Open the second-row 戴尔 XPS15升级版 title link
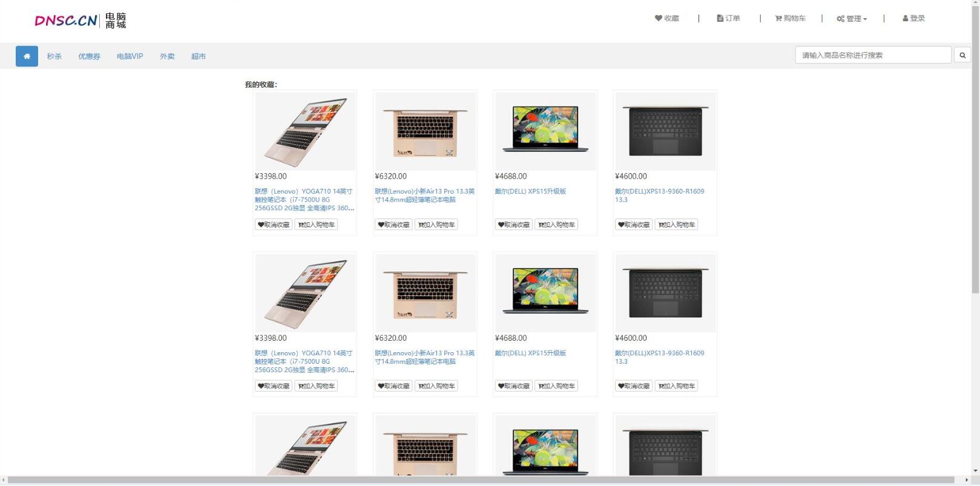 pyautogui.click(x=530, y=353)
